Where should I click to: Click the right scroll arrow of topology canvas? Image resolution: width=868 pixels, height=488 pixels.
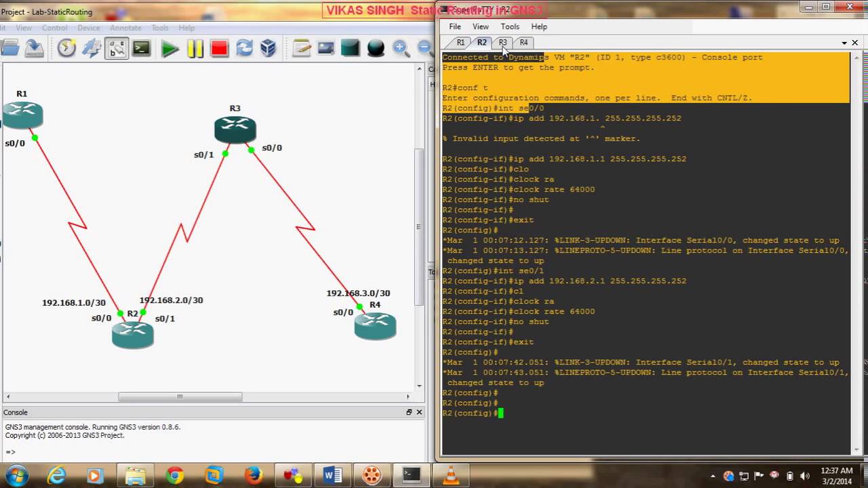coord(408,396)
